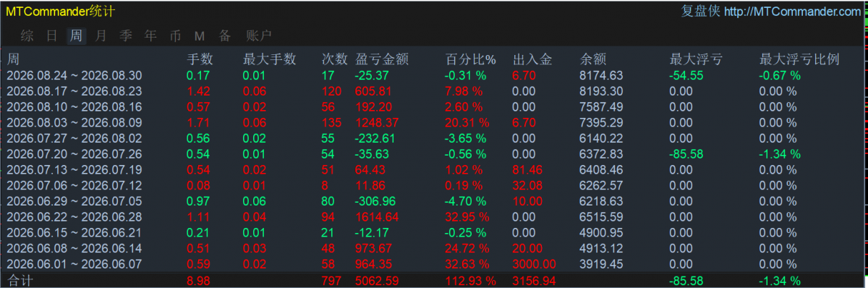The height and width of the screenshot is (288, 868).
Task: Click the 百分比% column header
Action: click(x=470, y=59)
